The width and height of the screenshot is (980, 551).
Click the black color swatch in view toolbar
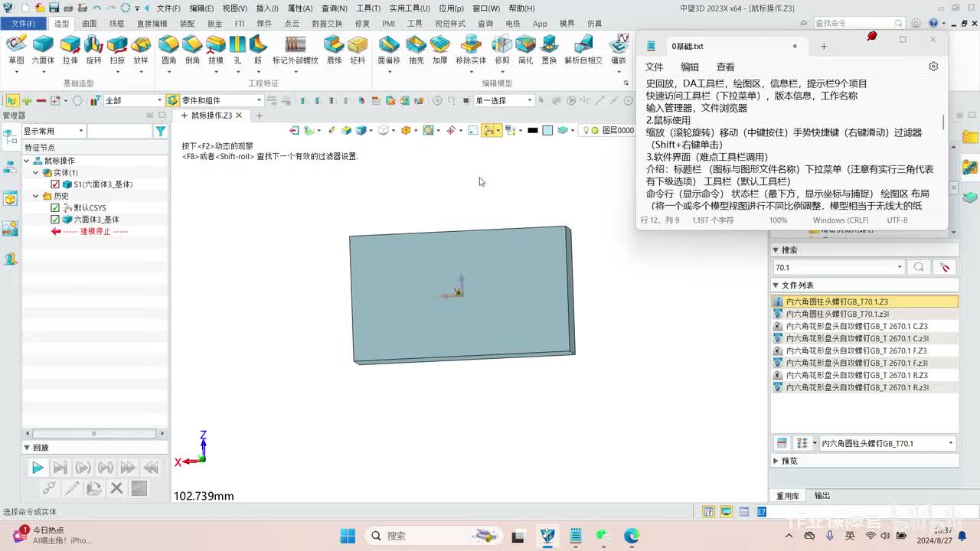pos(533,131)
